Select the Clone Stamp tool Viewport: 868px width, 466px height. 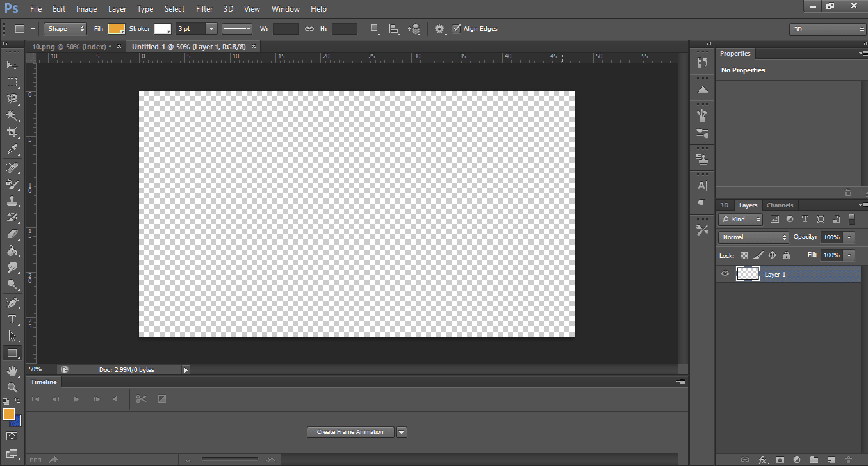click(x=12, y=201)
